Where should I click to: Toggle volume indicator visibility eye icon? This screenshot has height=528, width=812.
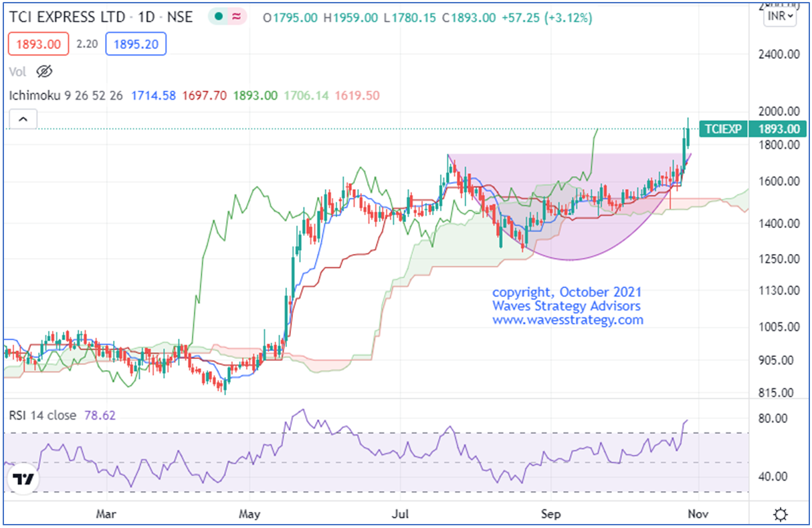[x=44, y=71]
